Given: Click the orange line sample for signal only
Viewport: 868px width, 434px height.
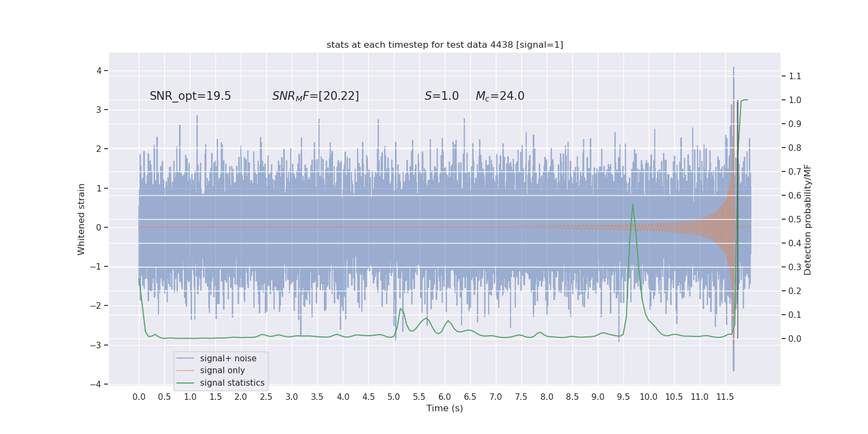Looking at the screenshot, I should click(186, 371).
